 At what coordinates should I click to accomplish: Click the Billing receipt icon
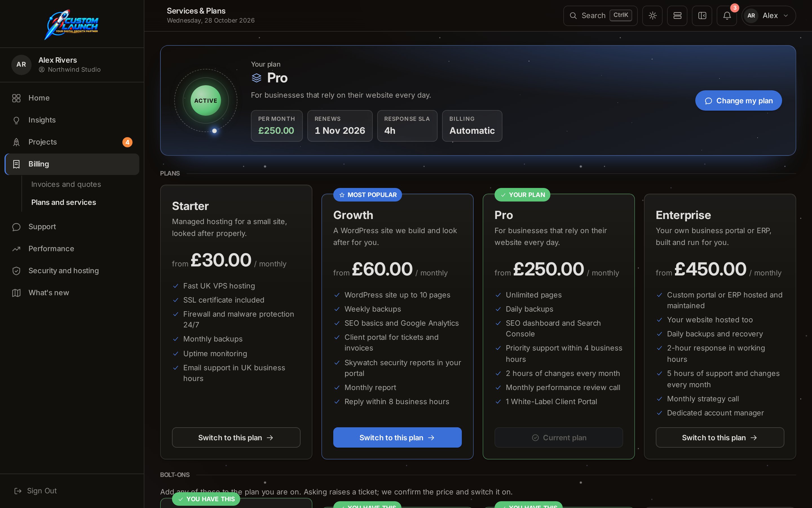16,164
